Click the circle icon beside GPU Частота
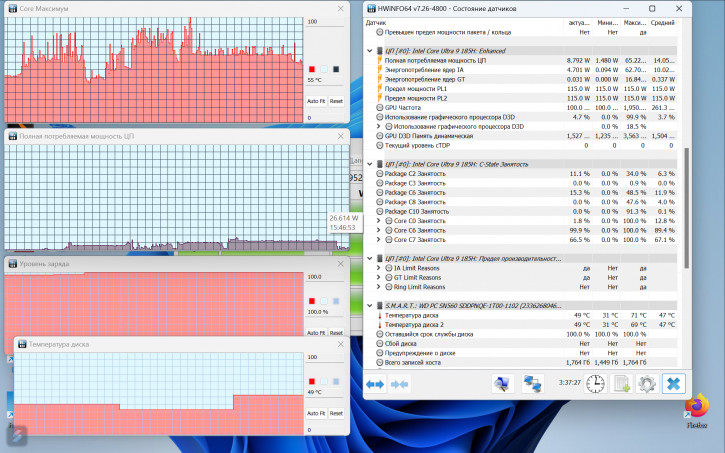This screenshot has width=725, height=453. tap(380, 108)
